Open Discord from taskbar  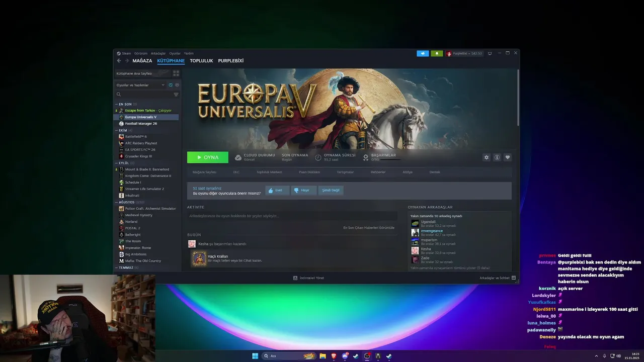pyautogui.click(x=345, y=356)
